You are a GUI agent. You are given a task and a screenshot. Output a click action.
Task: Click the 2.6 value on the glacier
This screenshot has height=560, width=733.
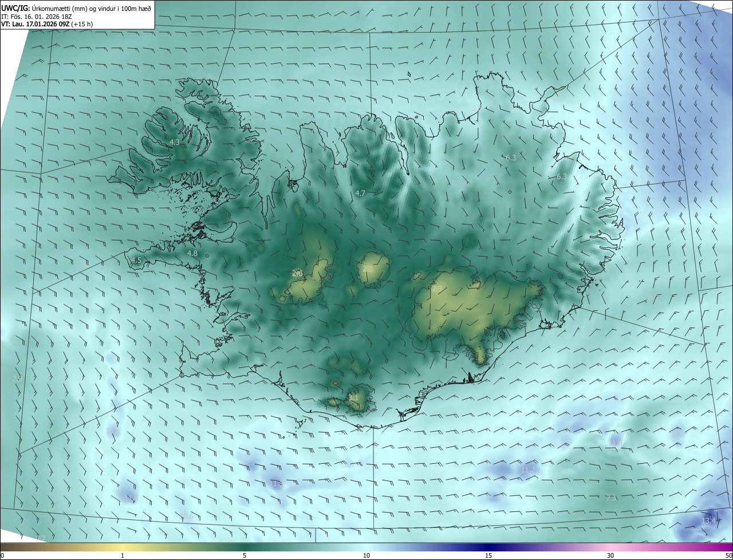(x=297, y=273)
